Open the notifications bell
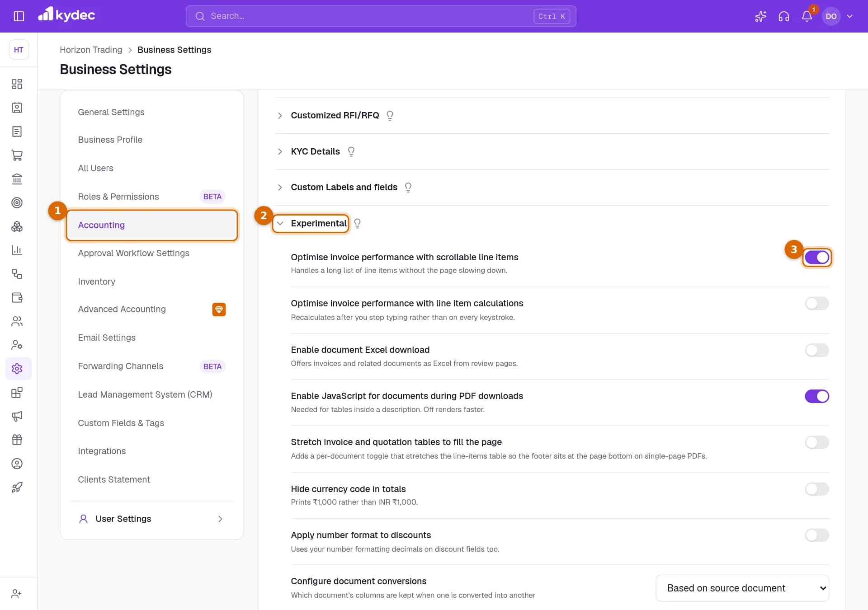 click(807, 16)
